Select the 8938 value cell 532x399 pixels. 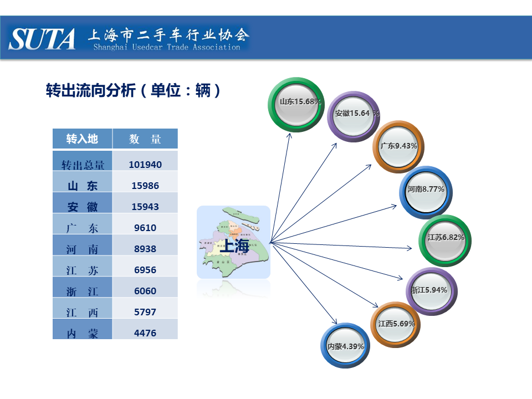click(145, 249)
